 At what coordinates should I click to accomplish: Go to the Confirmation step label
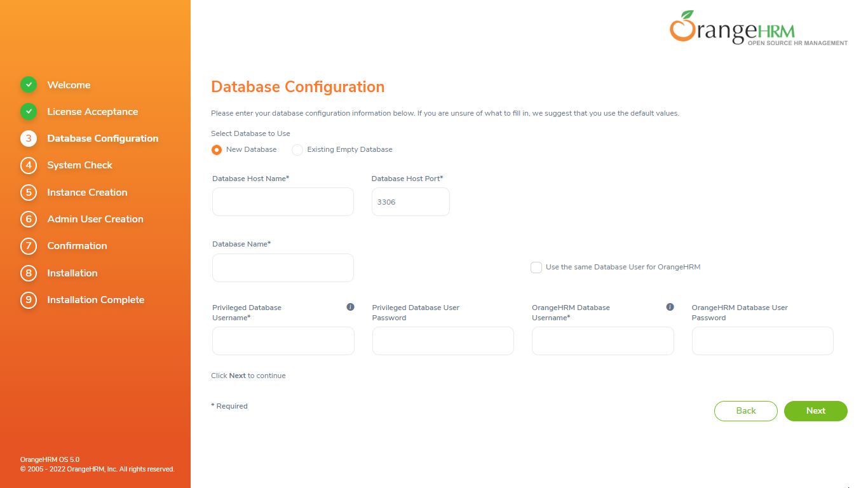point(77,246)
